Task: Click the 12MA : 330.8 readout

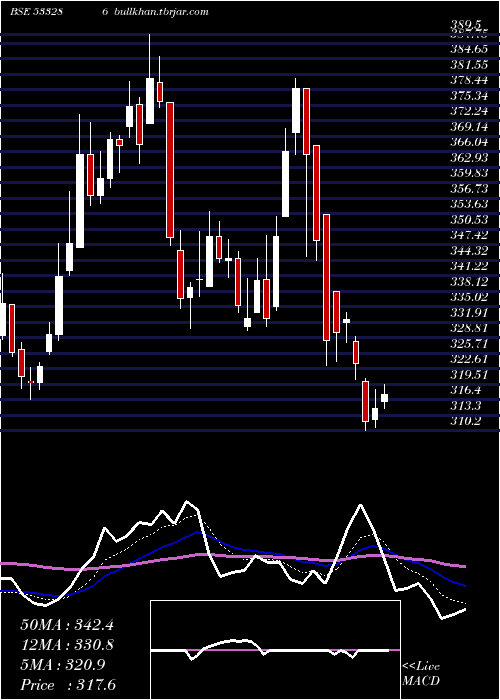Action: pyautogui.click(x=67, y=645)
